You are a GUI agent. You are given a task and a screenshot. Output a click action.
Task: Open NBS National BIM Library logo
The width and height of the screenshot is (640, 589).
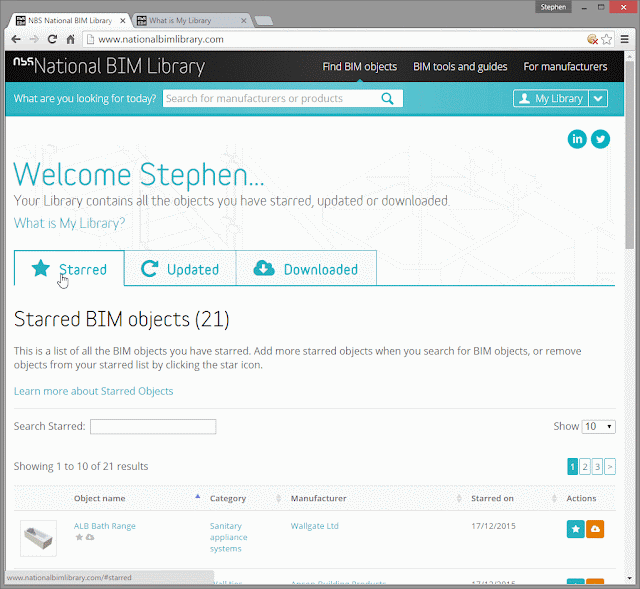[x=109, y=66]
